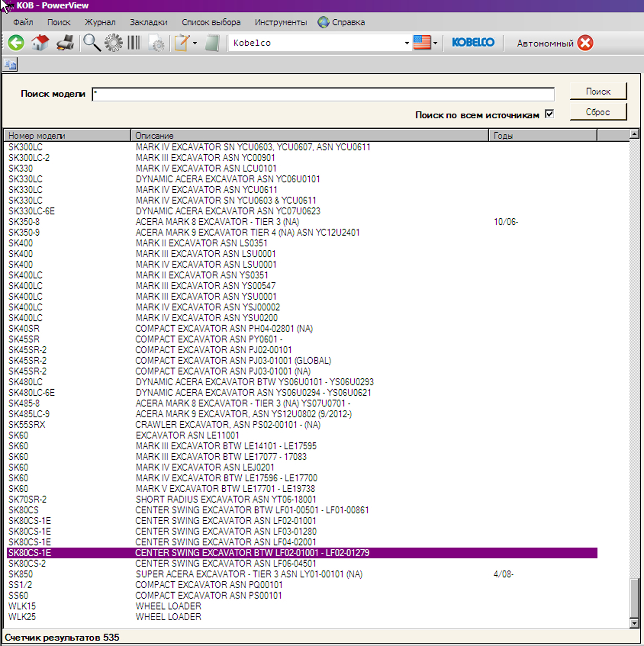Open the 'Инструменты' menu
644x646 pixels.
coord(281,22)
